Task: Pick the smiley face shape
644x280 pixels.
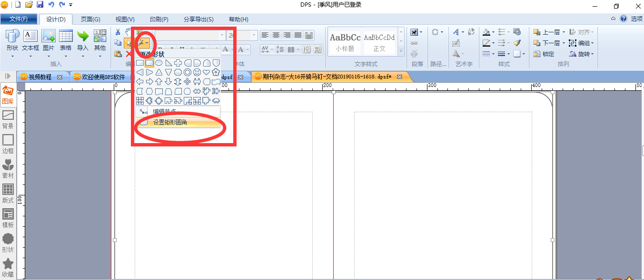Action: pyautogui.click(x=197, y=72)
